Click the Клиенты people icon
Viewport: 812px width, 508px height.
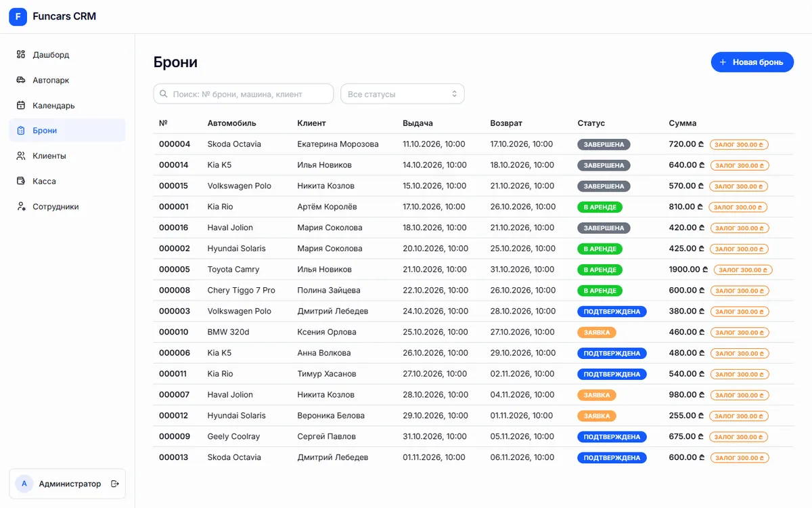pos(21,156)
